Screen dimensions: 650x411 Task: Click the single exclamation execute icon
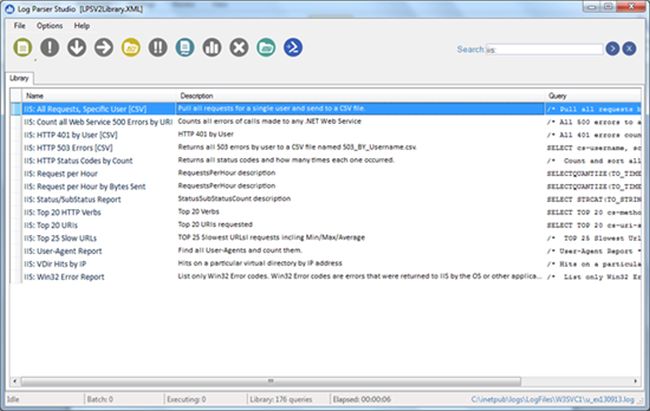pyautogui.click(x=50, y=48)
